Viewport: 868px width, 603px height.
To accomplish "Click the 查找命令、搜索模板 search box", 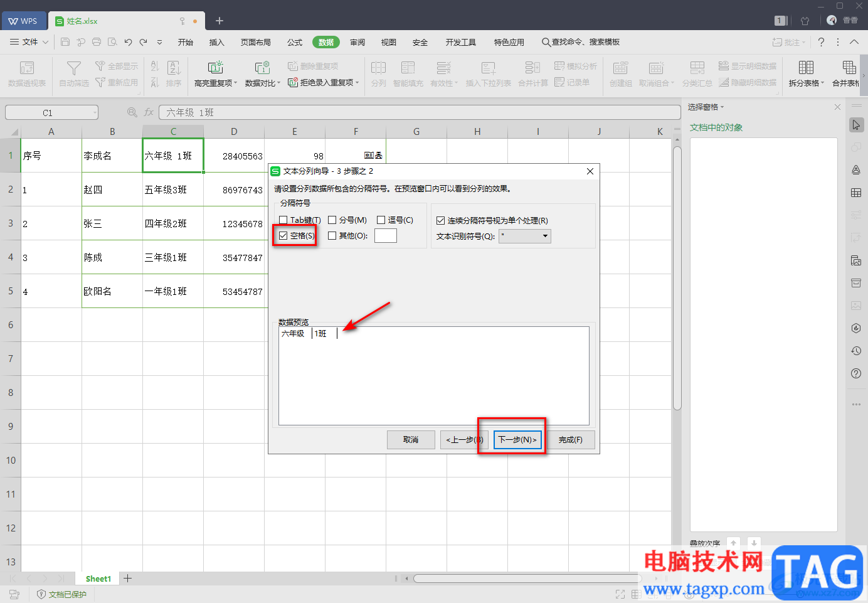I will pyautogui.click(x=581, y=42).
